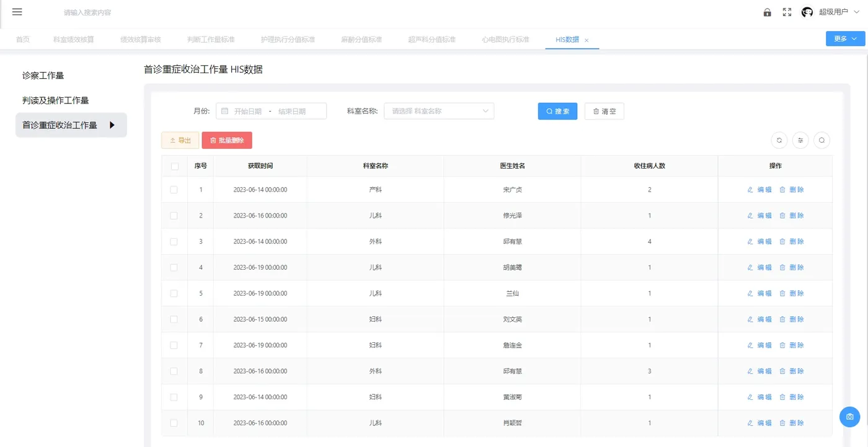
Task: Open the 更多 tabs dropdown
Action: 845,38
